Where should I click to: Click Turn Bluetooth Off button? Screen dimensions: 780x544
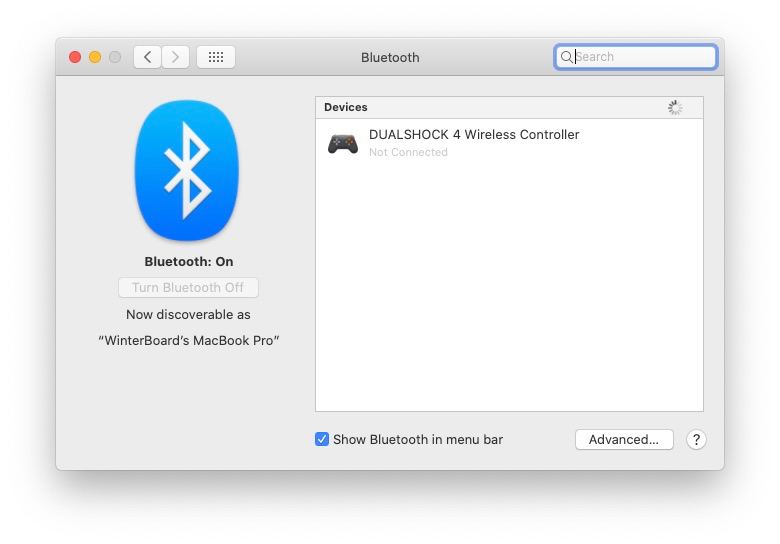188,287
